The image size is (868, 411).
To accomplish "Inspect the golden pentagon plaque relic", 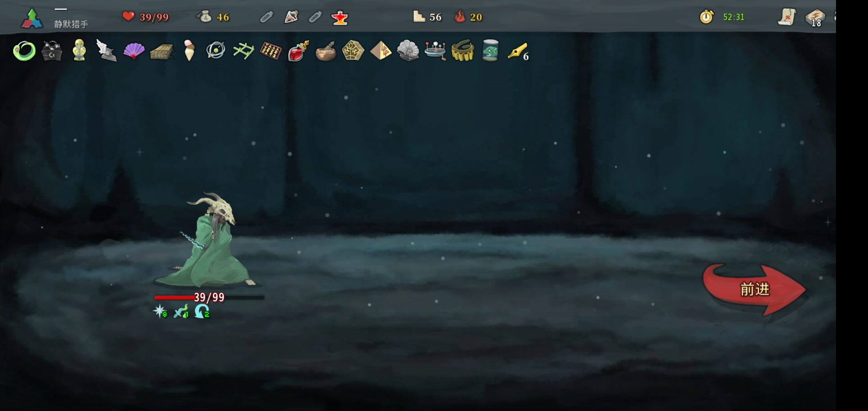I will [x=353, y=51].
